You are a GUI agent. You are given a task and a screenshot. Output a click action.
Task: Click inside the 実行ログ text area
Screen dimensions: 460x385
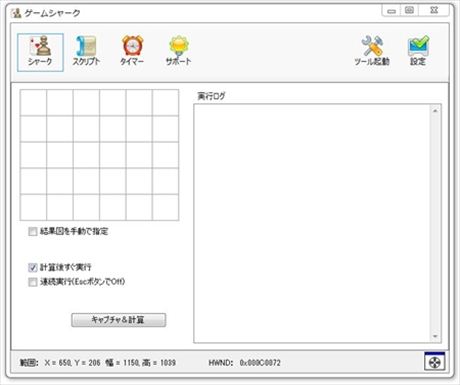[x=312, y=223]
